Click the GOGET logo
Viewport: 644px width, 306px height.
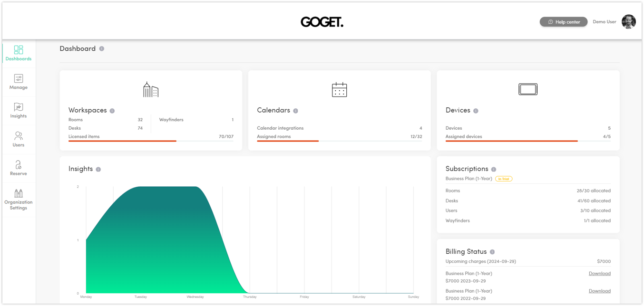pyautogui.click(x=322, y=21)
